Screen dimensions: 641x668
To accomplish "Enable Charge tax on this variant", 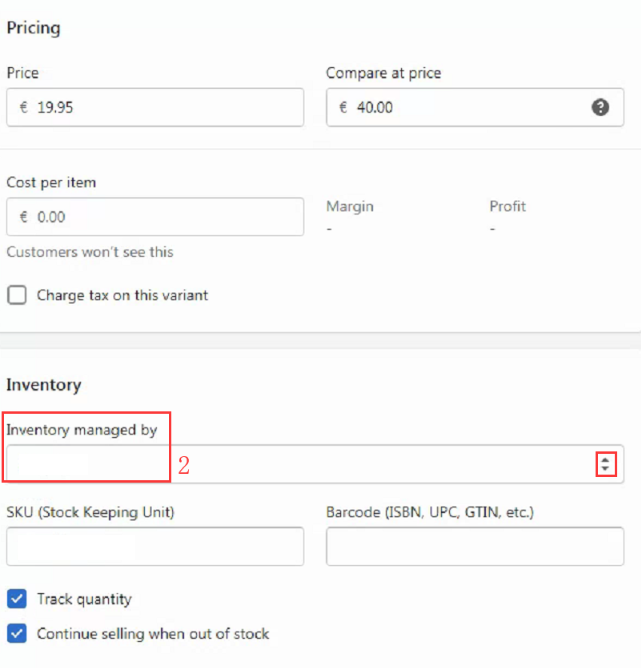I will 17,295.
